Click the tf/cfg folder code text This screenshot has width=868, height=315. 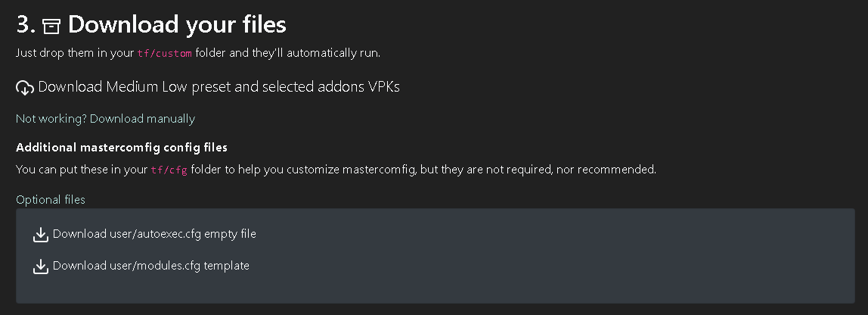click(x=169, y=170)
